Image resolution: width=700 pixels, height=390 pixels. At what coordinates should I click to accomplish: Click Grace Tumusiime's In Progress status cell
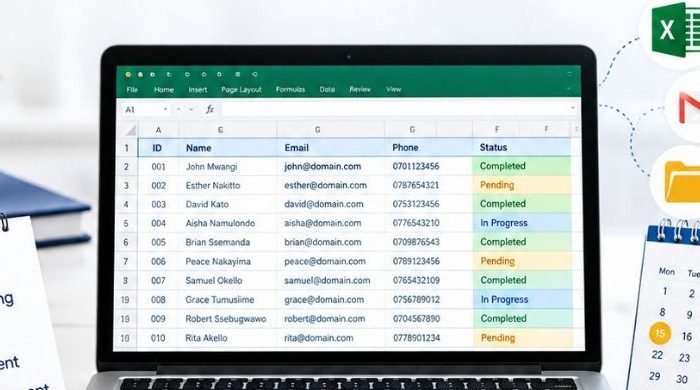tap(522, 299)
